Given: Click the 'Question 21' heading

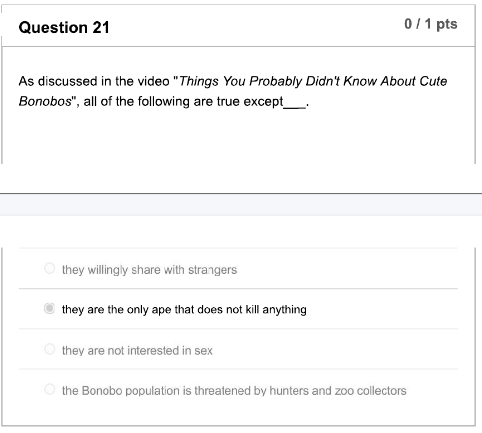Looking at the screenshot, I should point(64,27).
